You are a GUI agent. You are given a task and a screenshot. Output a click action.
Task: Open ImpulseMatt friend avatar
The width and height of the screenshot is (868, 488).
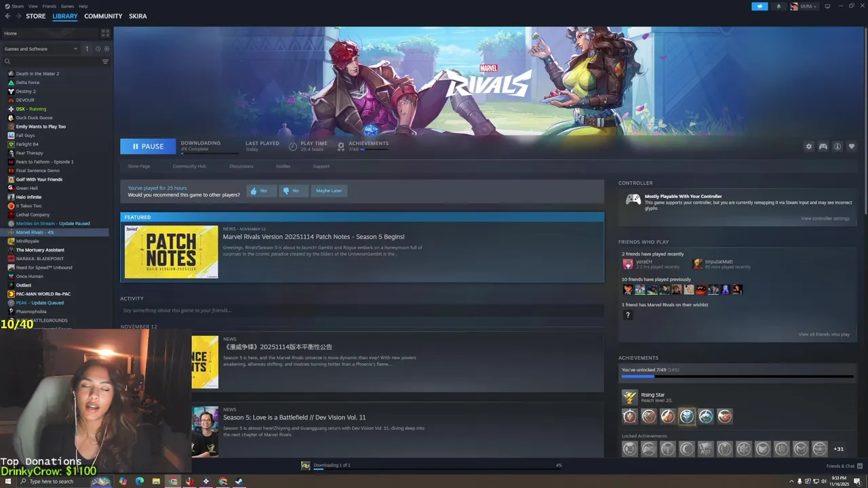(697, 264)
